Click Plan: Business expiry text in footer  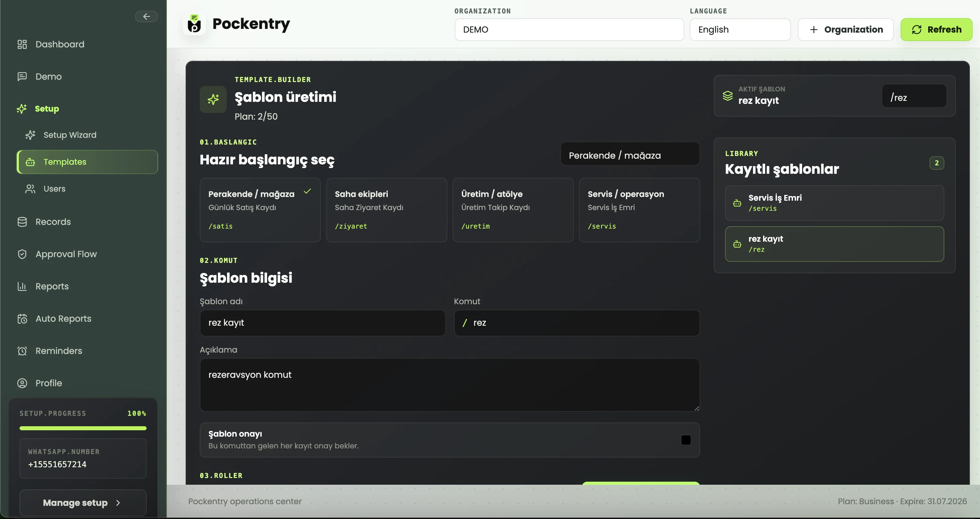click(902, 501)
